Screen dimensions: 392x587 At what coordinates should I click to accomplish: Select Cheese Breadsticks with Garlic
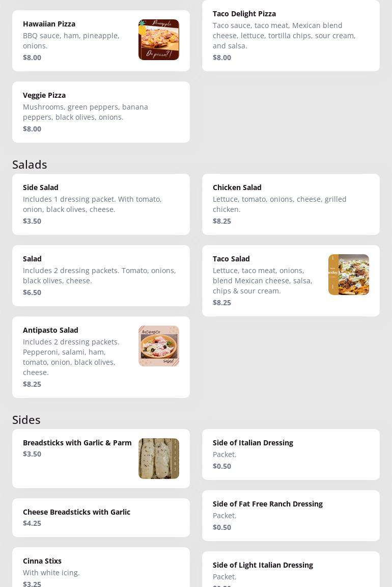101,518
